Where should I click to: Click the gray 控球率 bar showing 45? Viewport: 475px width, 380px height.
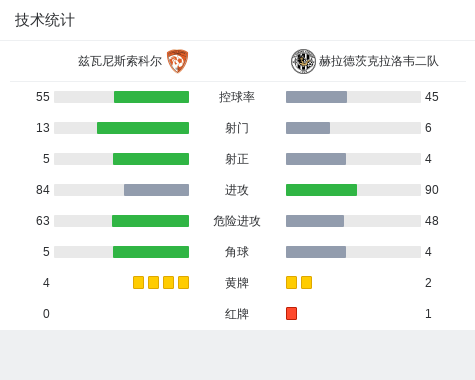pos(316,97)
